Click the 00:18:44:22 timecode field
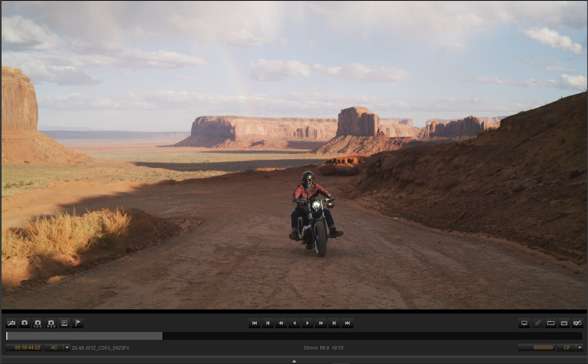The width and height of the screenshot is (588, 364). point(25,347)
